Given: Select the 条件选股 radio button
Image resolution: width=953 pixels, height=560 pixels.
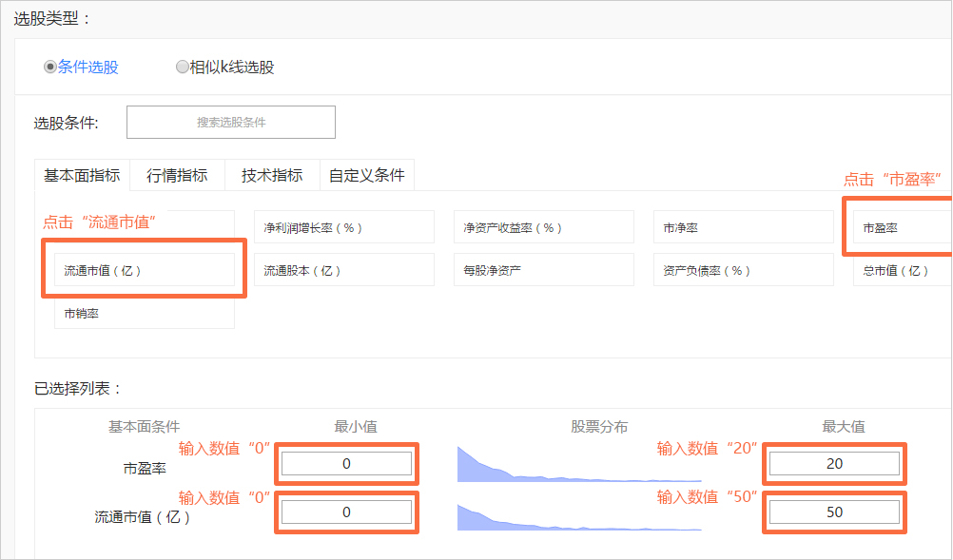Looking at the screenshot, I should [x=50, y=67].
